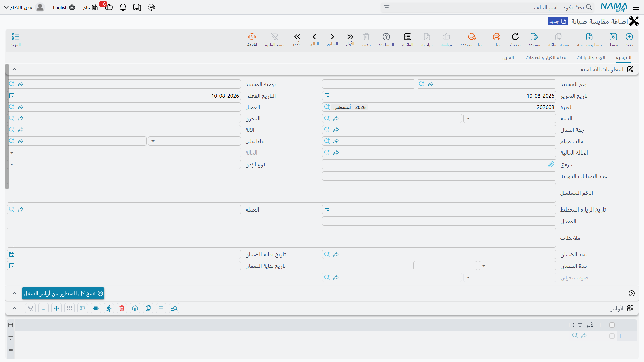This screenshot has width=644, height=362.
Task: Click the thumbs-up approvals icon with badge 16
Action: pos(109,7)
